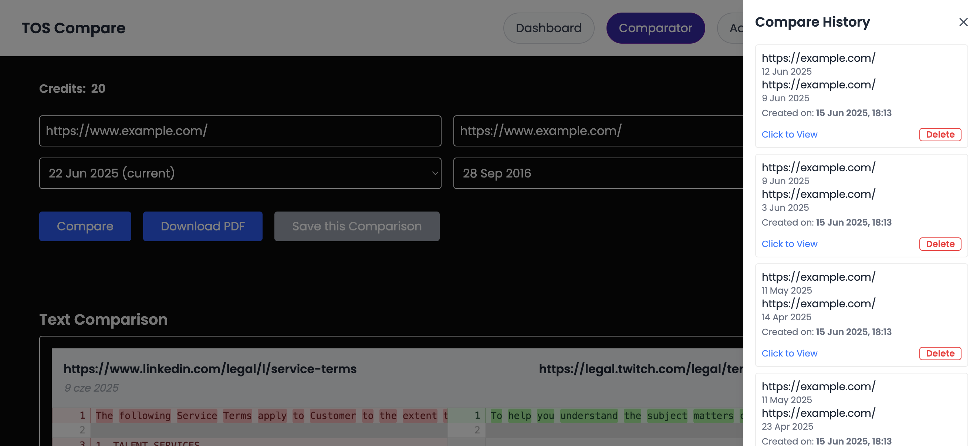The height and width of the screenshot is (446, 980).
Task: Delete the 9 Jun vs 3 Jun comparison
Action: (x=940, y=244)
